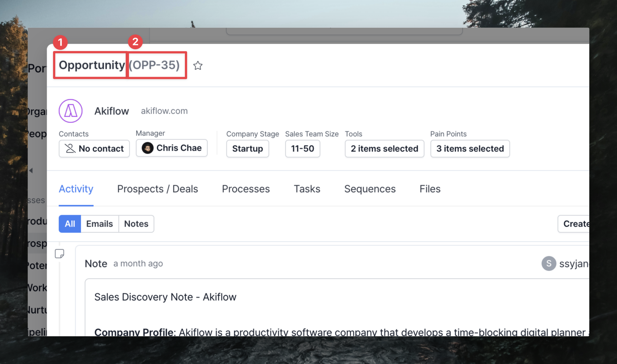Click the ssyjan user avatar
Viewport: 617px width, 364px height.
tap(548, 263)
